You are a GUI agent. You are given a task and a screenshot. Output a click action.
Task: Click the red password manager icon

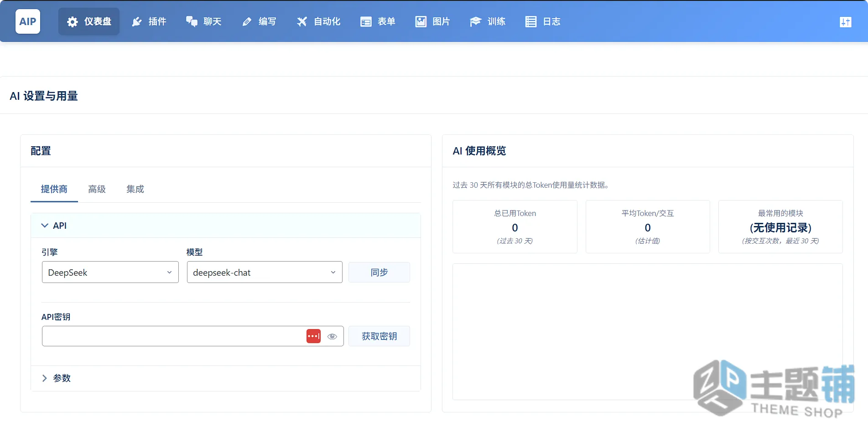pos(313,336)
